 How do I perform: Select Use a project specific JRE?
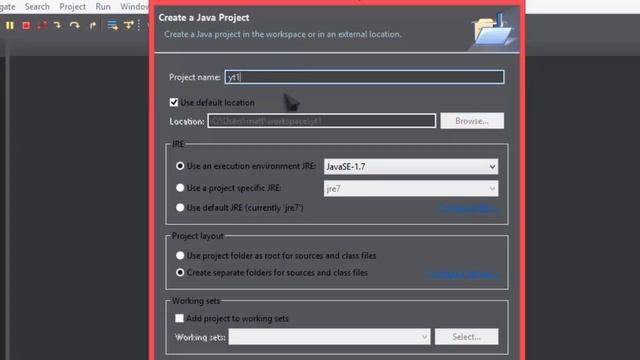180,188
